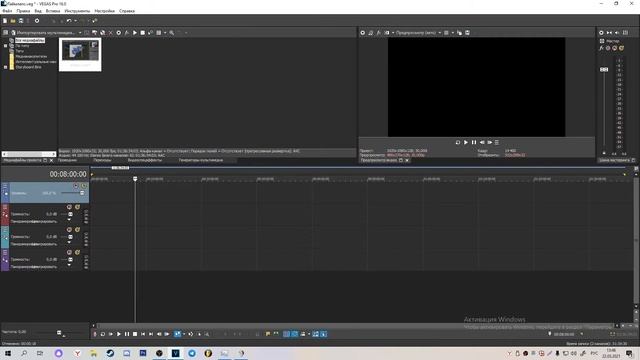
Task: Start media preview in Project Media toolbar
Action: pos(135,33)
